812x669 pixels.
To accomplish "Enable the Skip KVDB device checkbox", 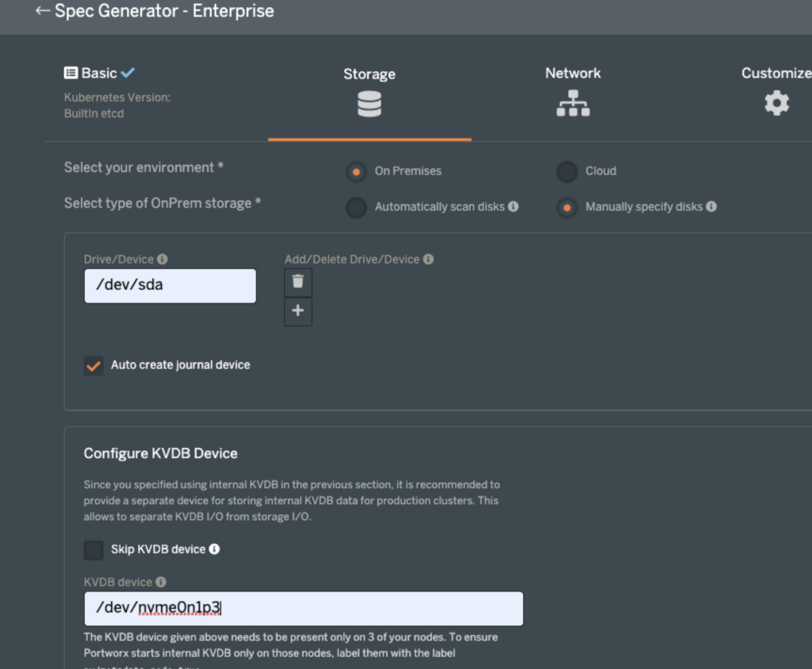I will point(94,549).
